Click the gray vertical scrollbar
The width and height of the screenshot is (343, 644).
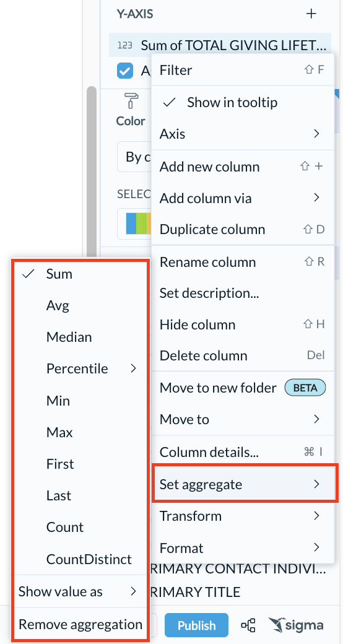coord(92,173)
